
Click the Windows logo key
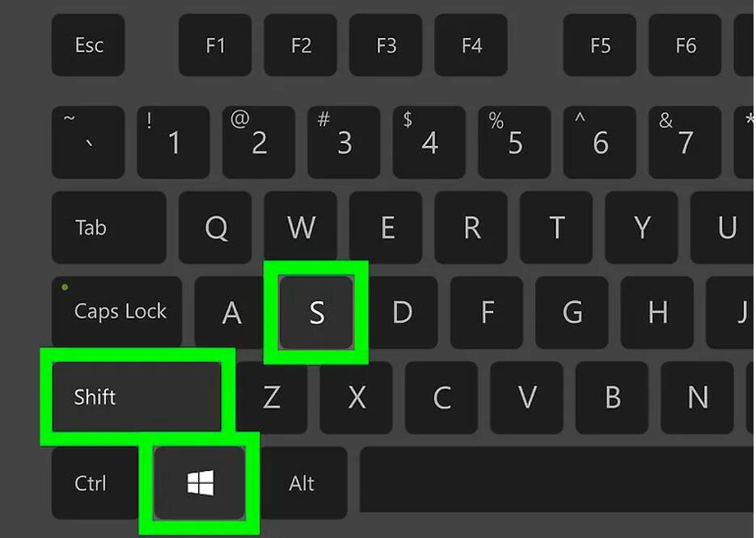199,482
